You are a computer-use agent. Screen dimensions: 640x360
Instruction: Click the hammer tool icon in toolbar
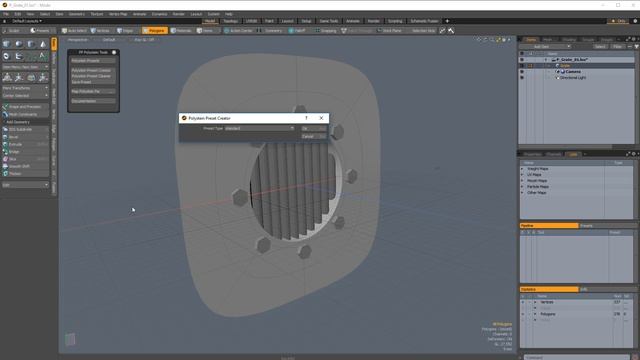451,31
